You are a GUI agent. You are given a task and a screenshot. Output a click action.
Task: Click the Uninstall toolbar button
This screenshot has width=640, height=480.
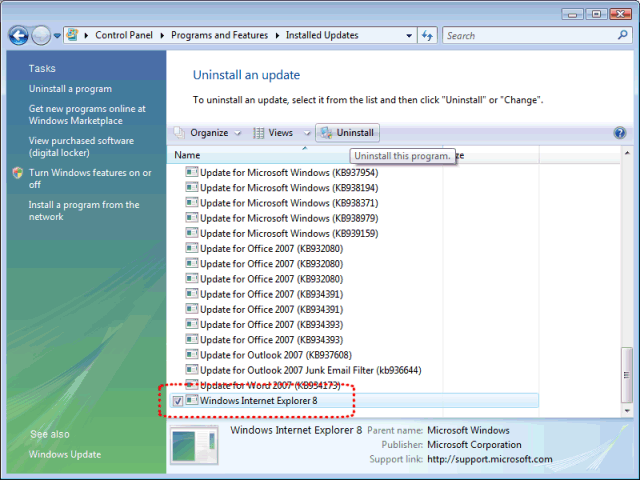pos(347,133)
